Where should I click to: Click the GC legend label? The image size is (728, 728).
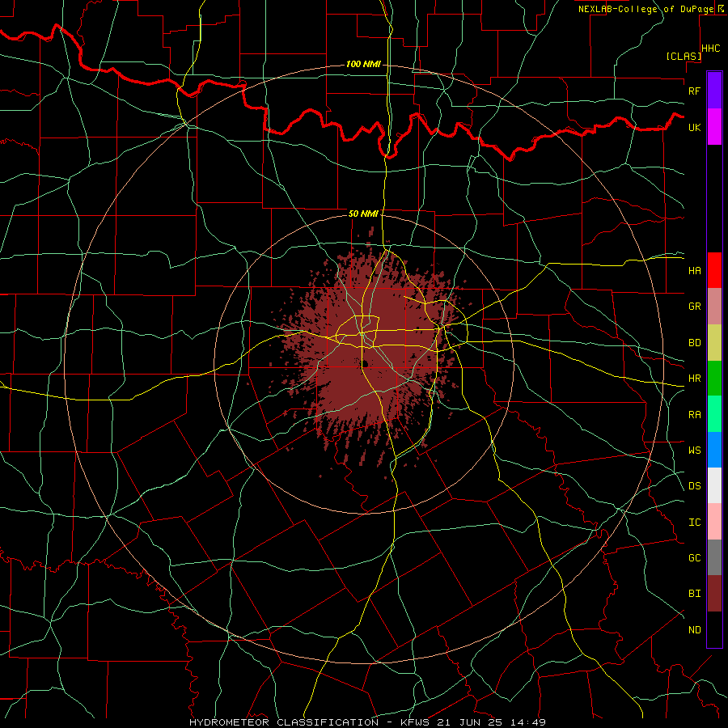(694, 558)
